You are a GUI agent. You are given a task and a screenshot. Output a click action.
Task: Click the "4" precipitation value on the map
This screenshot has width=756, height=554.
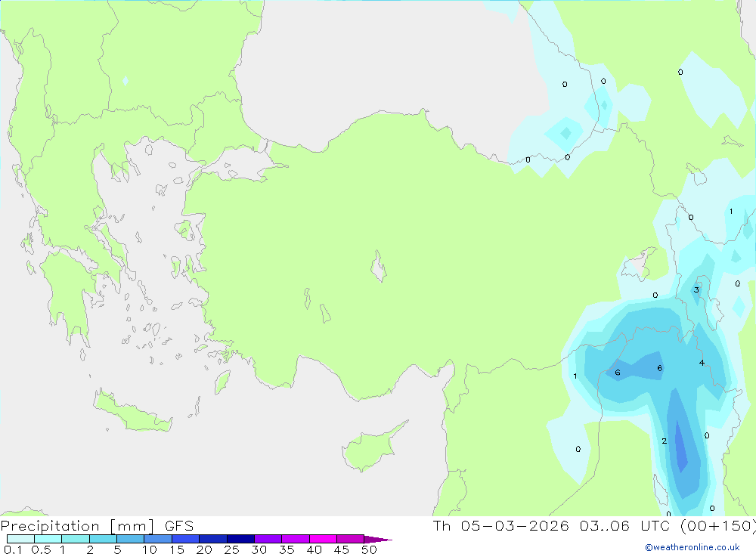tap(702, 363)
